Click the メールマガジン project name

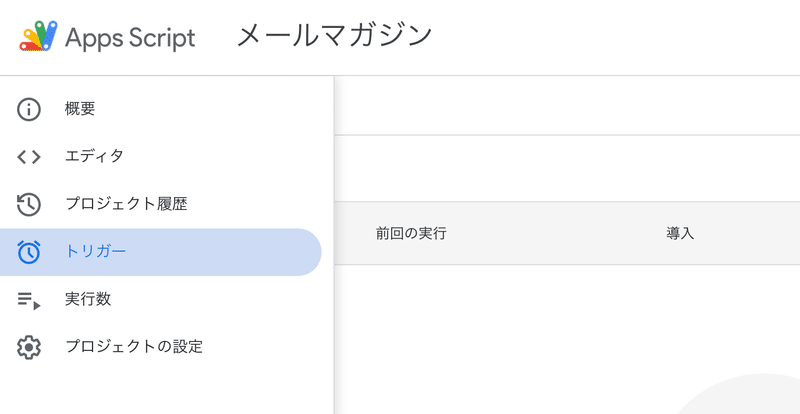pos(335,36)
